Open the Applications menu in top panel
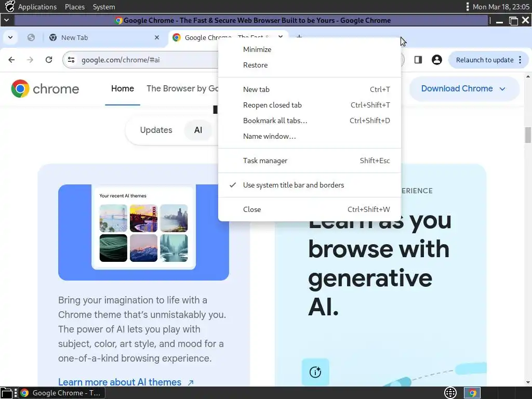Screen dimensions: 532x399 click(37, 7)
